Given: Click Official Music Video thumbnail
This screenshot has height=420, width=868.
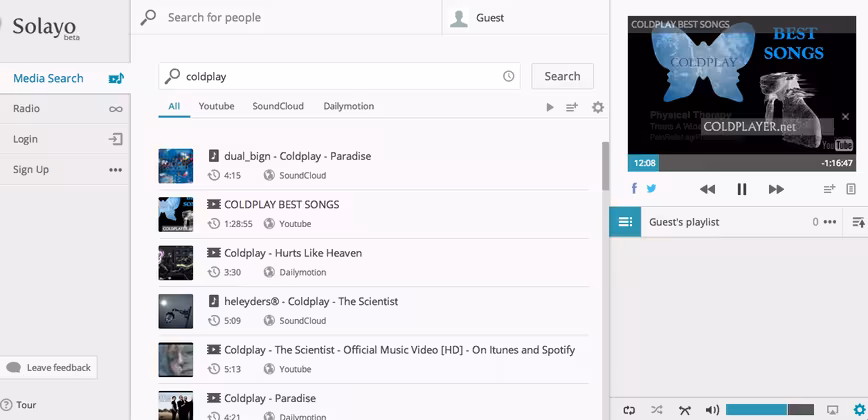Looking at the screenshot, I should click(x=175, y=360).
